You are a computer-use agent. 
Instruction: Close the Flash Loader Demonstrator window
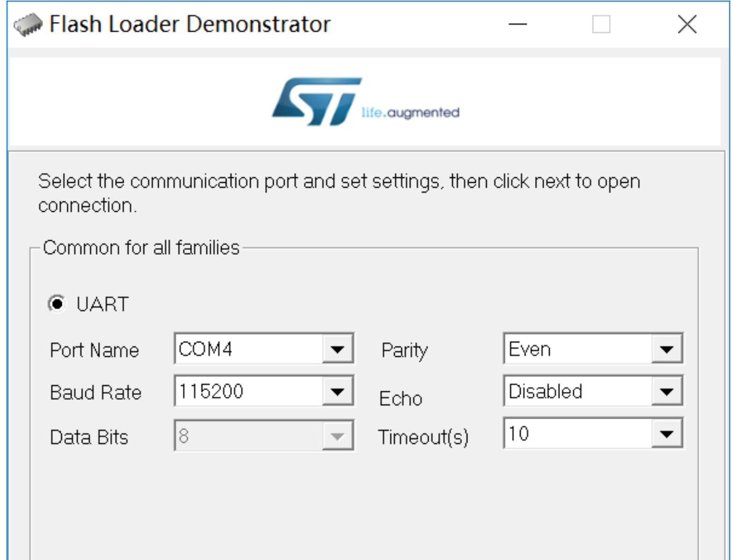(687, 24)
